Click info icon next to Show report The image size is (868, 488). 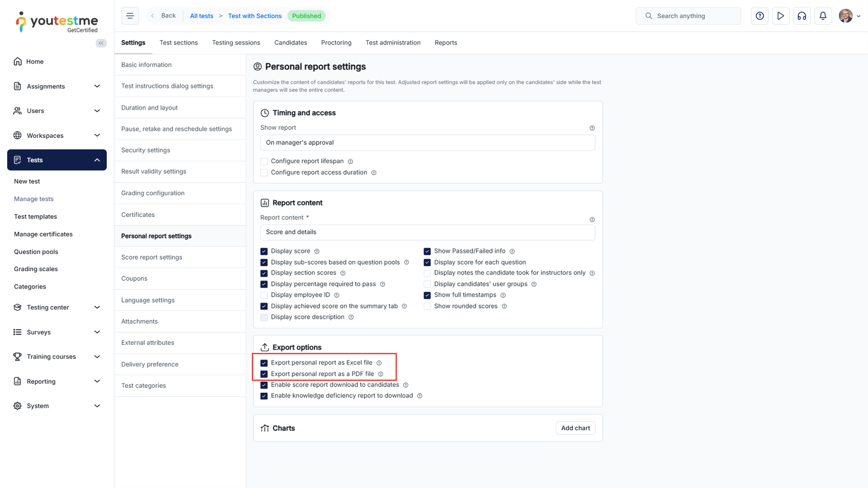click(x=592, y=128)
